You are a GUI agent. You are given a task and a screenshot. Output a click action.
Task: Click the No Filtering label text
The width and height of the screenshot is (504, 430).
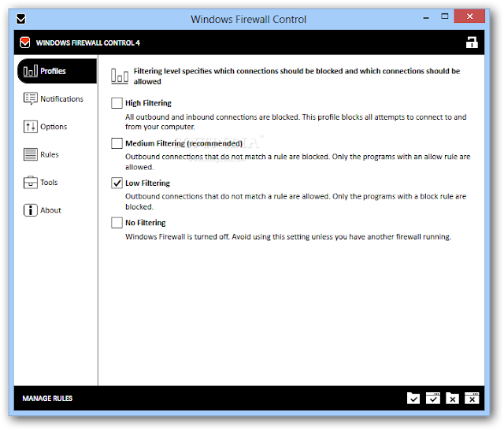[x=145, y=223]
